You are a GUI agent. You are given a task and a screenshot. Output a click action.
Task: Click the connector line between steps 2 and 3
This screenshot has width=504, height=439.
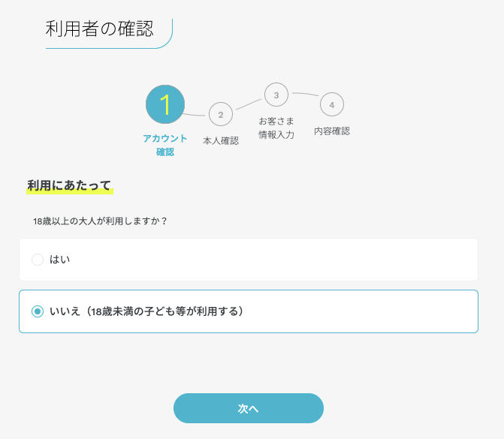249,104
